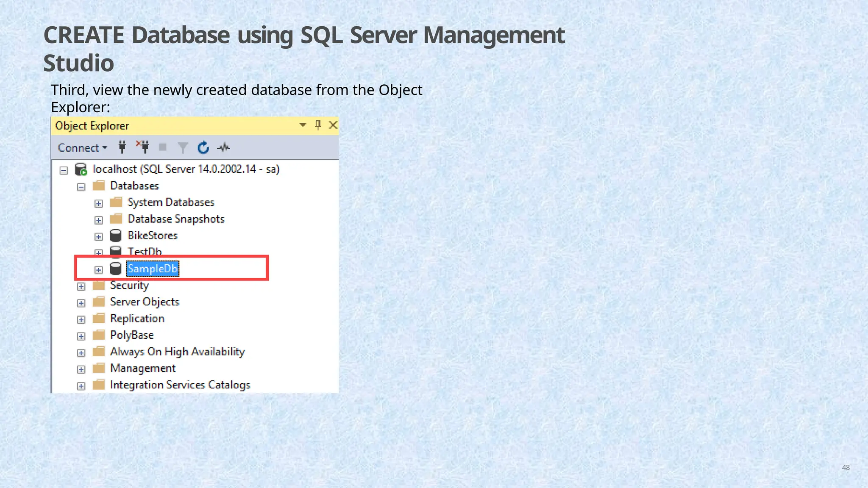Screen dimensions: 868x488
Task: Select the System Databases label
Action: click(171, 202)
